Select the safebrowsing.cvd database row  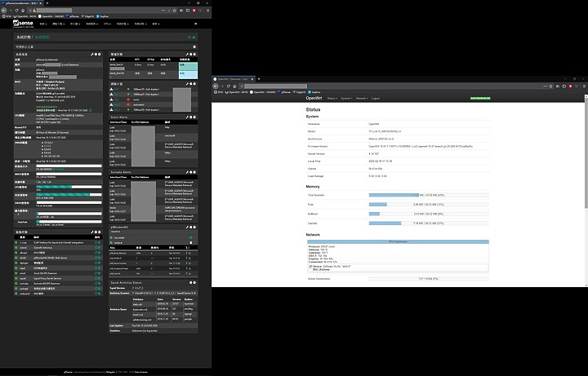(x=163, y=320)
